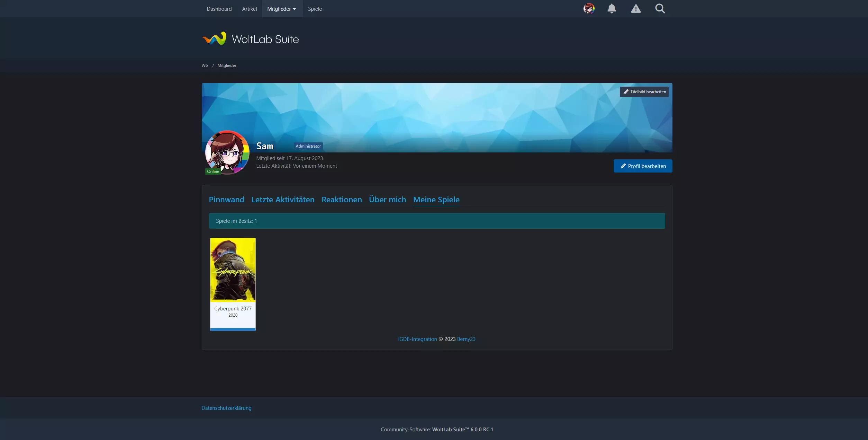Select the Meine Spiele tab
The height and width of the screenshot is (440, 868).
point(436,200)
